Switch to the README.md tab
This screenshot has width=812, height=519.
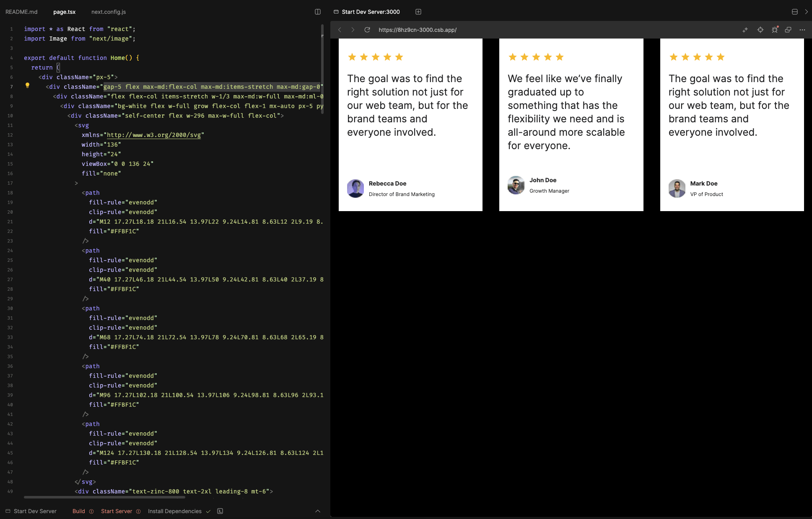pos(21,12)
